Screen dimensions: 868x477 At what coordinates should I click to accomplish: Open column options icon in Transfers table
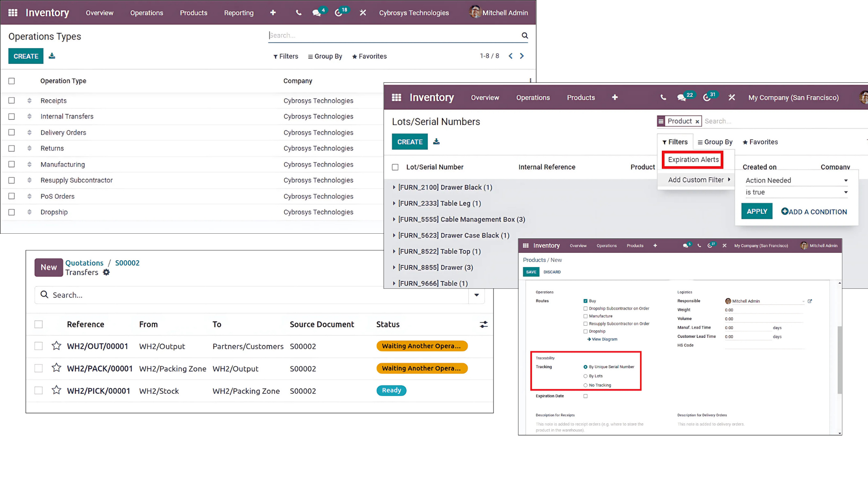pyautogui.click(x=483, y=324)
